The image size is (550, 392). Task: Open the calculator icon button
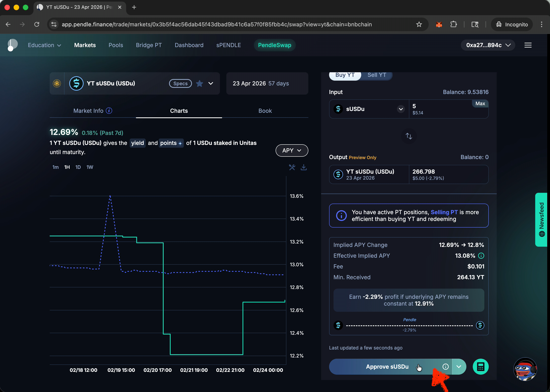[480, 367]
